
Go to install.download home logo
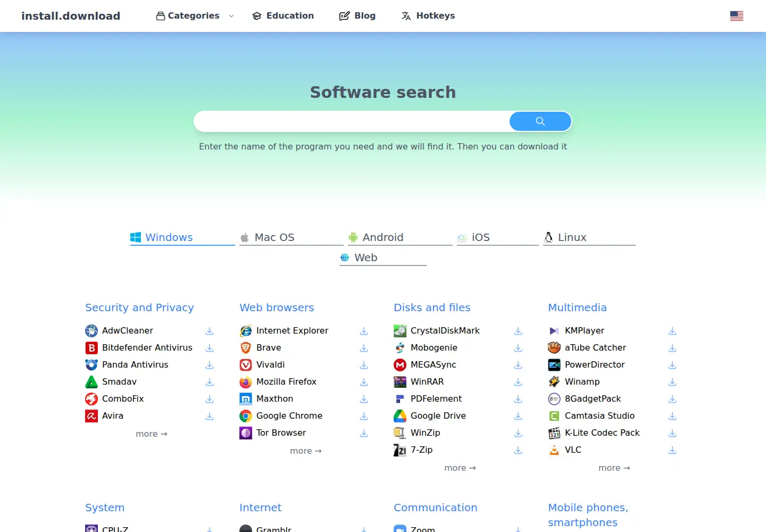(x=71, y=16)
